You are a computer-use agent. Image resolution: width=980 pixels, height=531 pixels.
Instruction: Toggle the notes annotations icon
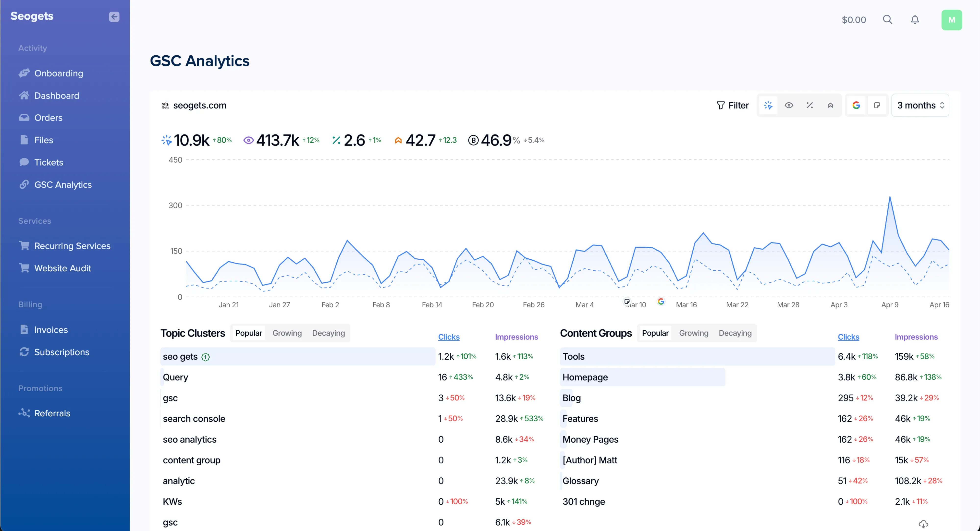click(x=877, y=105)
